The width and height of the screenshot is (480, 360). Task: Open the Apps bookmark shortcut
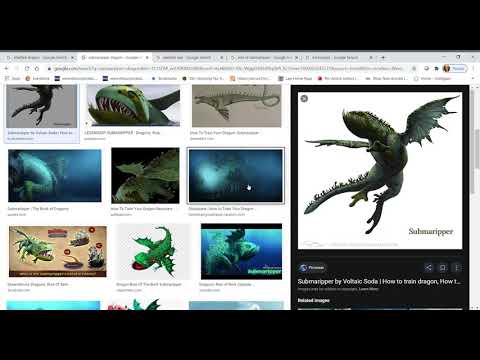point(13,78)
